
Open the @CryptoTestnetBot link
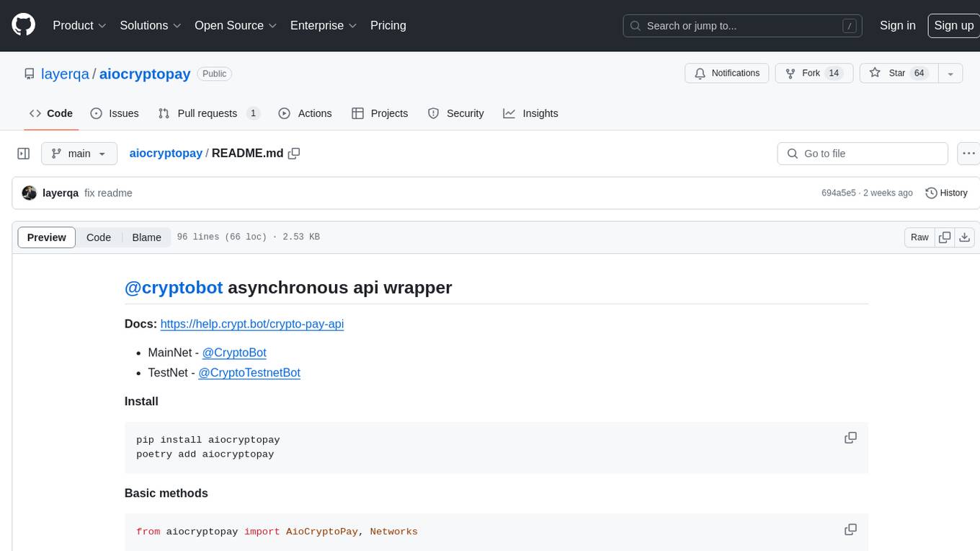(x=249, y=373)
